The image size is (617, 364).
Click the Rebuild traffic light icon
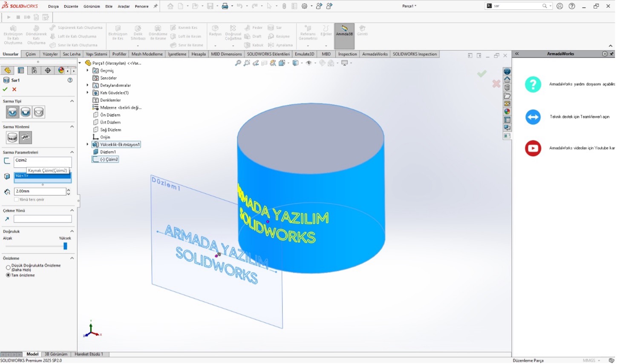pos(284,6)
